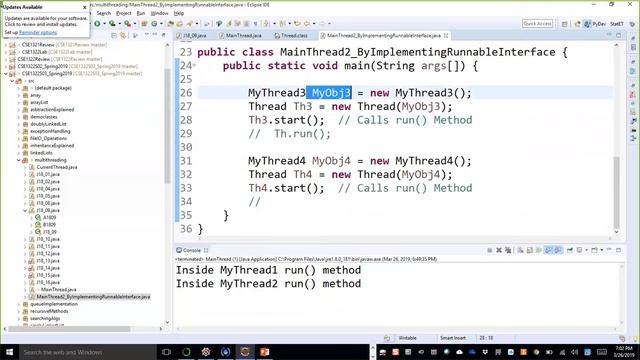640x360 pixels.
Task: Click the Reminder options link
Action: point(38,33)
